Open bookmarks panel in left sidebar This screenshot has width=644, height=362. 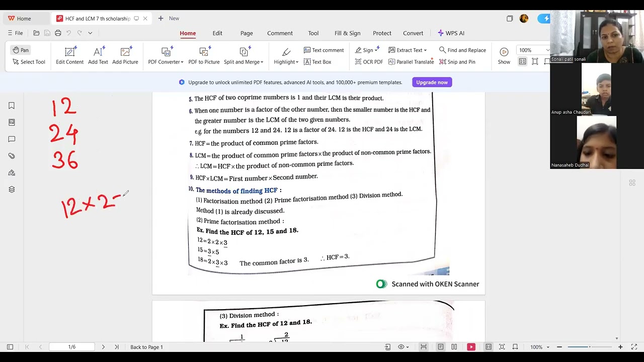pos(12,106)
